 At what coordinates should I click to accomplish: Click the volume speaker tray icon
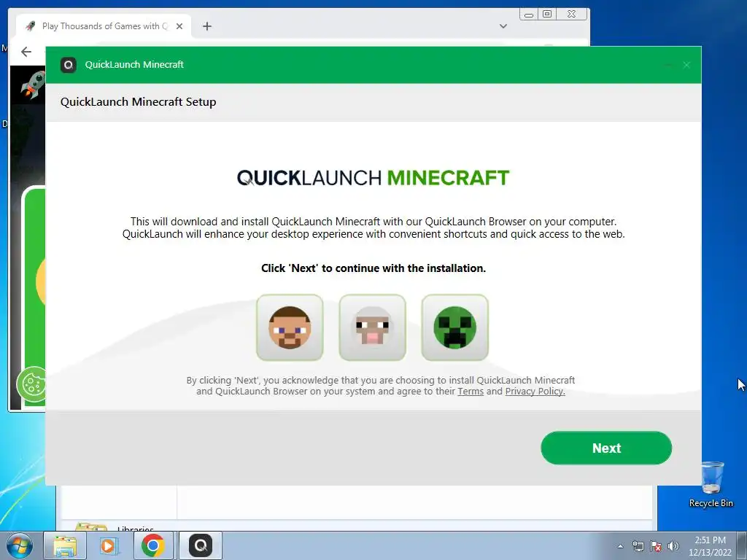click(x=673, y=546)
